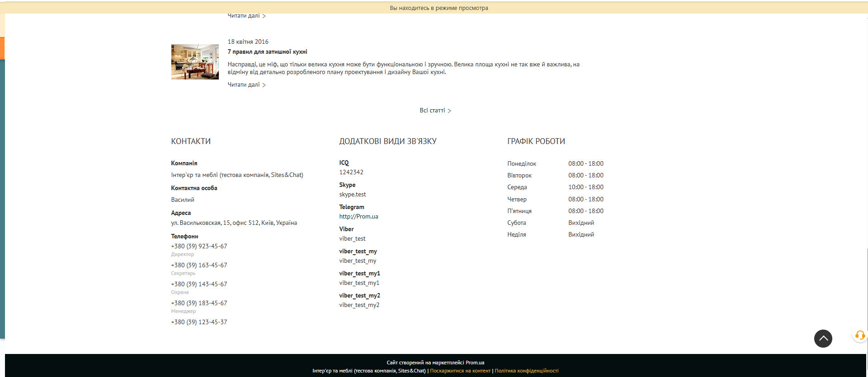Click the last phone number +380 (39) 123-45-37
The width and height of the screenshot is (868, 377).
click(199, 322)
